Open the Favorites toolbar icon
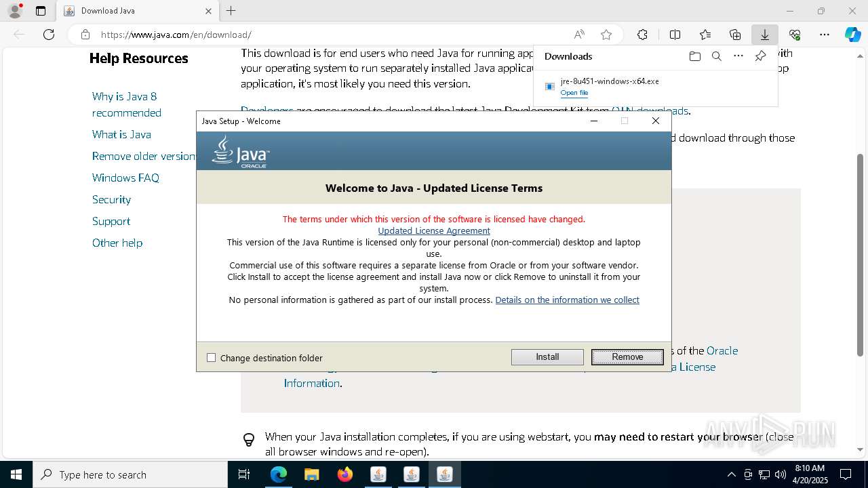868x488 pixels. 705,35
